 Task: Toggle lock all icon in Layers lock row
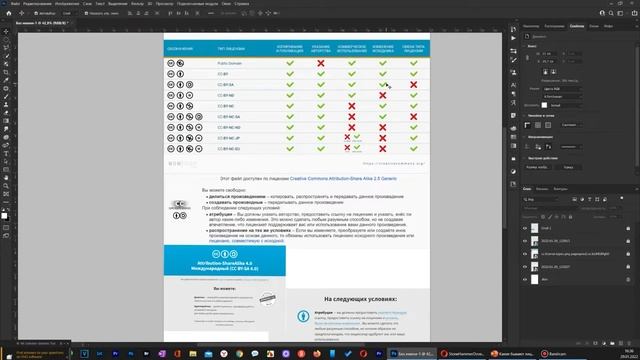(x=571, y=217)
